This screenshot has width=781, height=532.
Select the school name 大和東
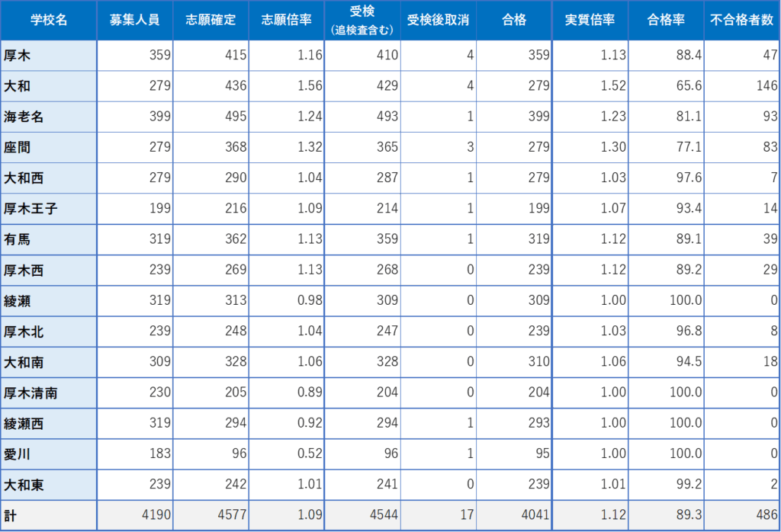(x=24, y=485)
